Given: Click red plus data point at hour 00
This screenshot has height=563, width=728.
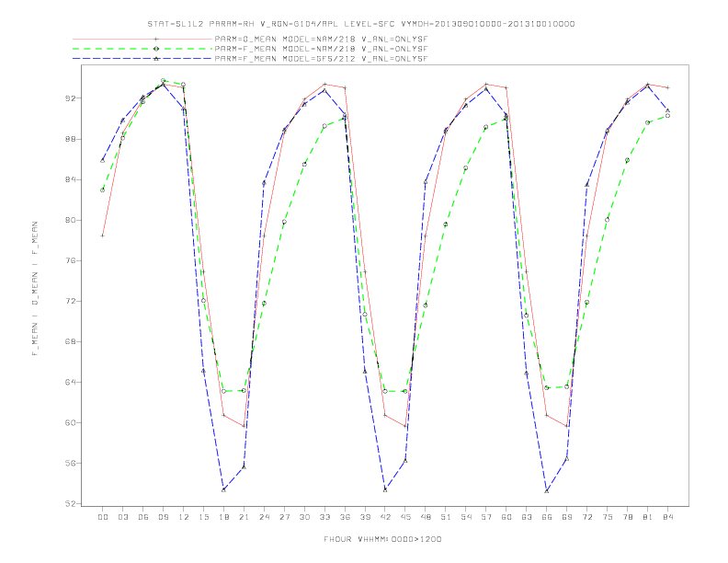Looking at the screenshot, I should (x=103, y=236).
